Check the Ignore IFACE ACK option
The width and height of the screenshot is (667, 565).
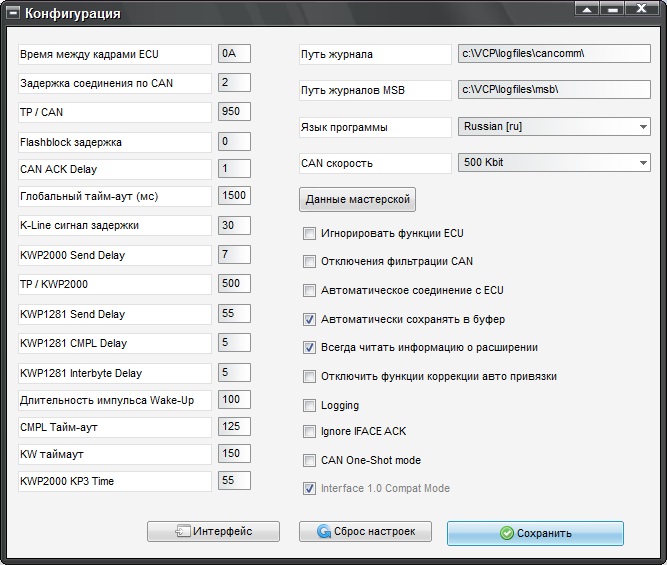pos(309,431)
